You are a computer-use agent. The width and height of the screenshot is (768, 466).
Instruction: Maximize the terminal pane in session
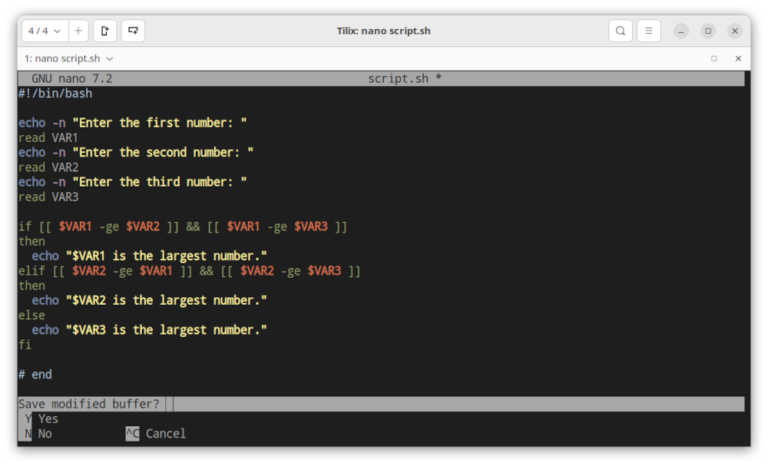click(714, 59)
